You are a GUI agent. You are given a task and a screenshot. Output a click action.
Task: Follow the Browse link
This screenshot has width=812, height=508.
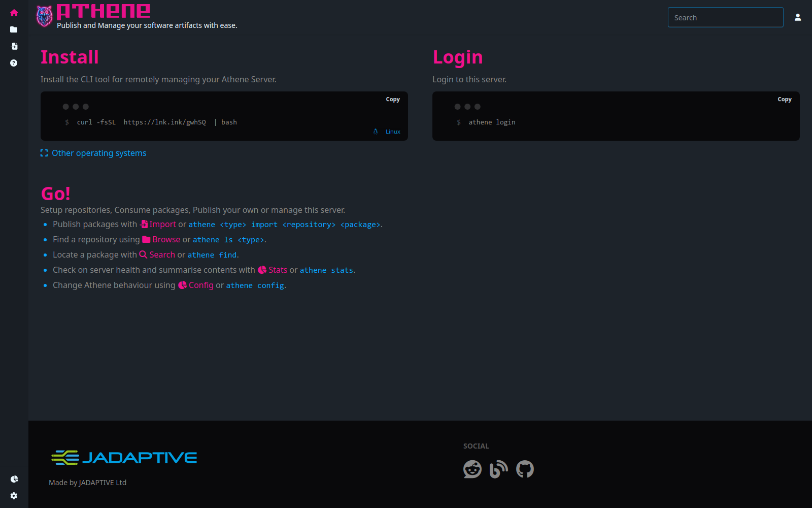(x=161, y=239)
